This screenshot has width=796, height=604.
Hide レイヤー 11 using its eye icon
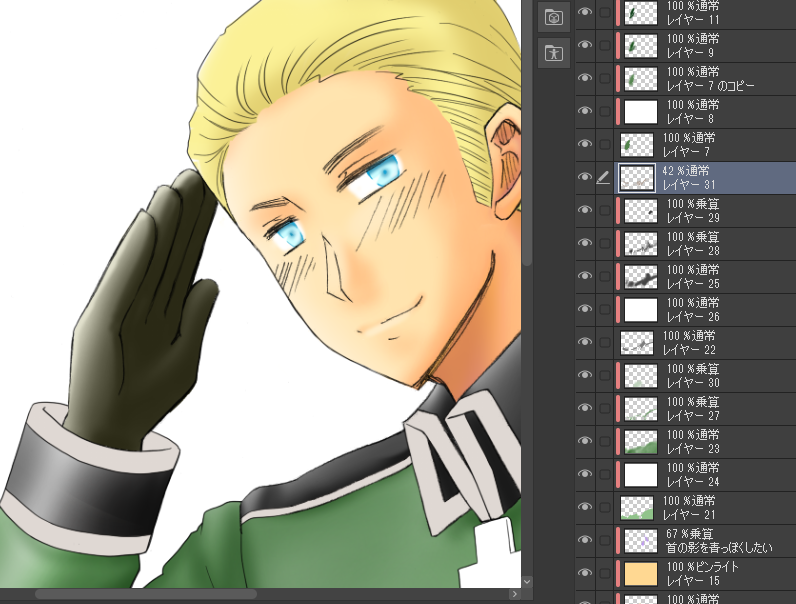pyautogui.click(x=585, y=12)
